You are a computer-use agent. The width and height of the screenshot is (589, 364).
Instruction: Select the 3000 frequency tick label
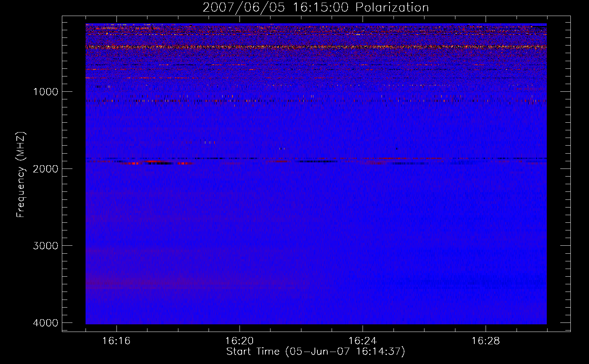tap(46, 246)
